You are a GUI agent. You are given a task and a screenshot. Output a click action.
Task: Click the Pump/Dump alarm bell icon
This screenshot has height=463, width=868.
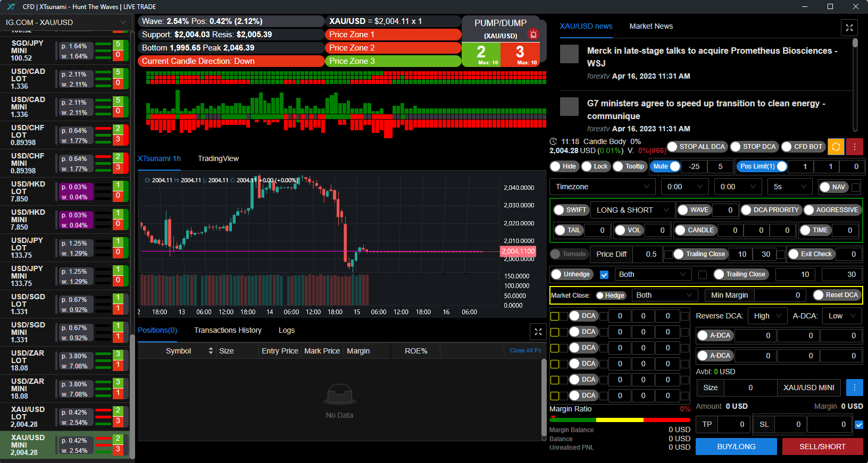coord(533,34)
